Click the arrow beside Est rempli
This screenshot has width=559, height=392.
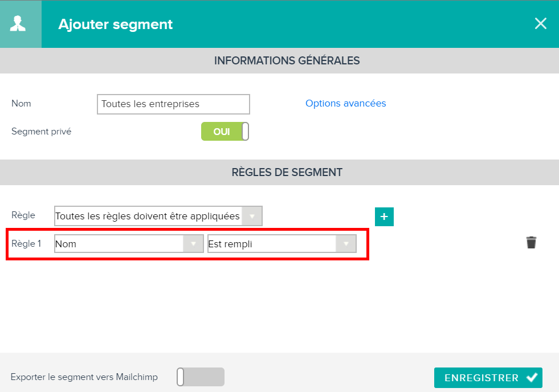pos(346,244)
